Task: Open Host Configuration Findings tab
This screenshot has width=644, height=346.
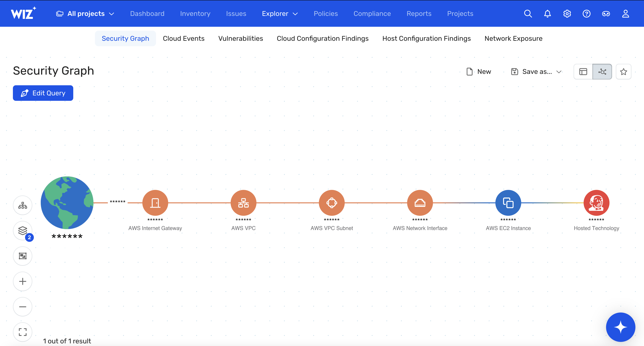Action: coord(426,38)
